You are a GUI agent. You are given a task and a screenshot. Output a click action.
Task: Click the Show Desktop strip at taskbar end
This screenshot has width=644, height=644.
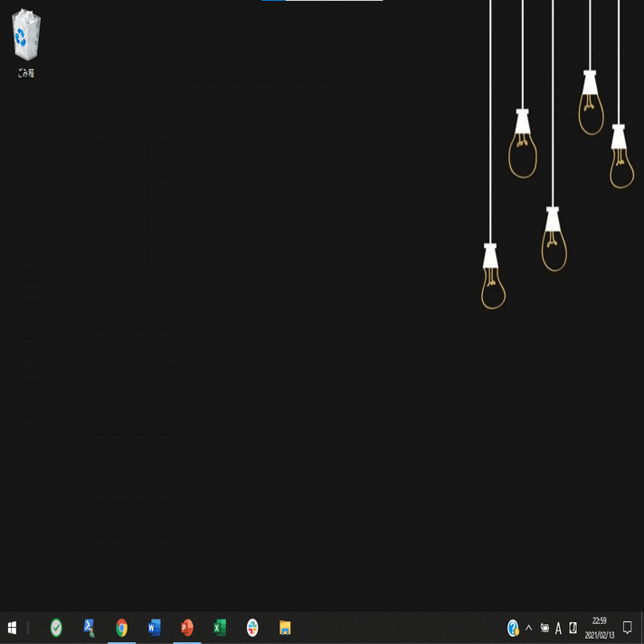[641, 628]
